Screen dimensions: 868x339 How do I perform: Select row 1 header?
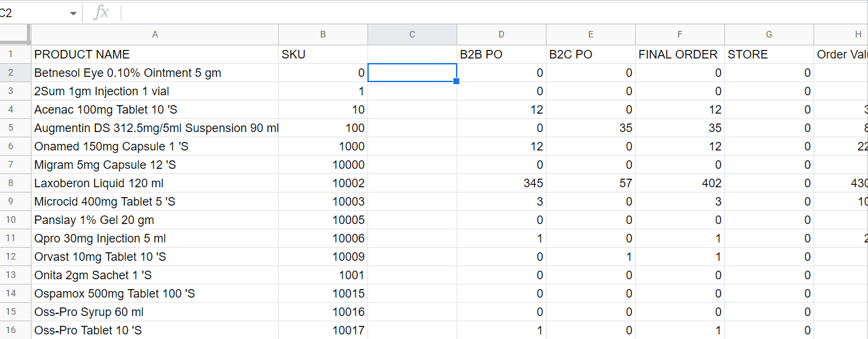[15, 55]
